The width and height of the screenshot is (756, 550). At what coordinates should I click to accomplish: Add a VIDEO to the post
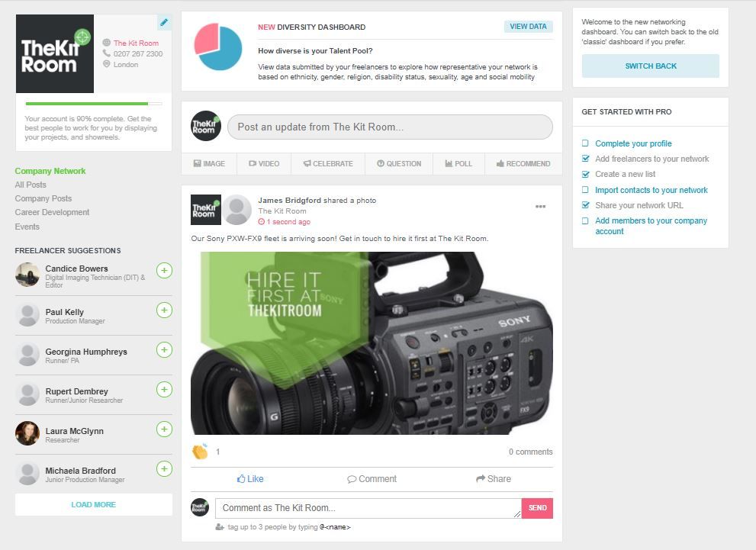click(x=264, y=164)
